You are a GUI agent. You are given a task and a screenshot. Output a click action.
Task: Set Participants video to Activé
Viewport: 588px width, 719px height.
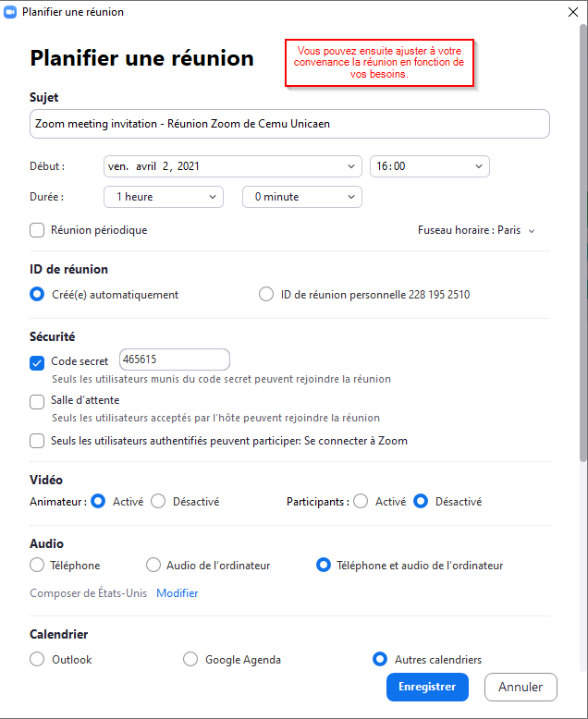tap(361, 502)
